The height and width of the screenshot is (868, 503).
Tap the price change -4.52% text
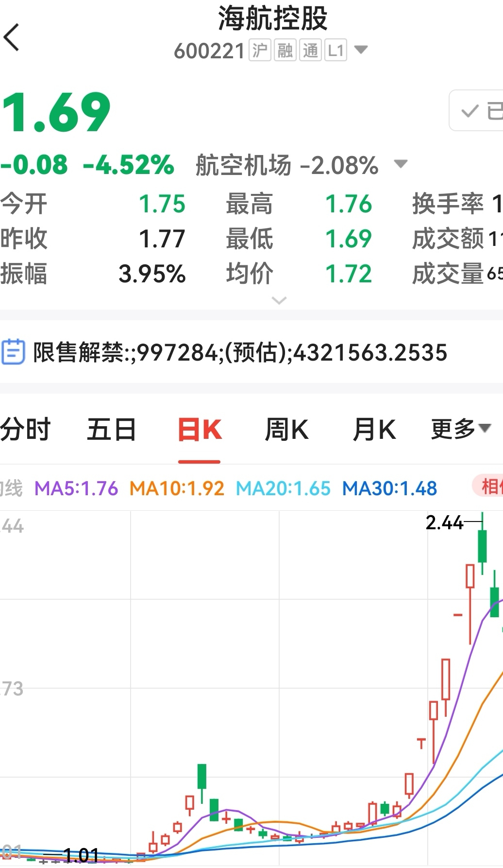pyautogui.click(x=129, y=165)
